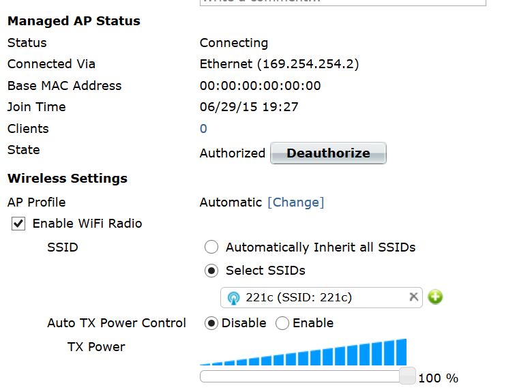Screen dimensions: 532x392
Task: Set Auto TX Power Control to Enable
Action: [x=282, y=323]
